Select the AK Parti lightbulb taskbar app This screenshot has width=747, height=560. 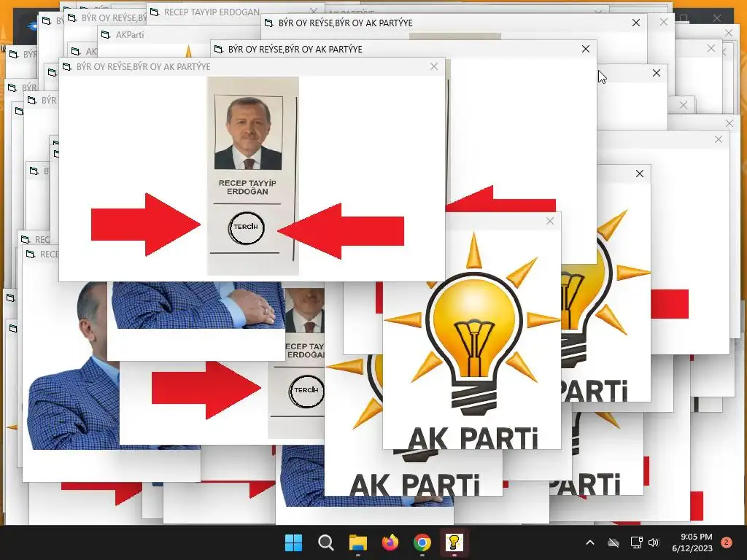tap(454, 542)
